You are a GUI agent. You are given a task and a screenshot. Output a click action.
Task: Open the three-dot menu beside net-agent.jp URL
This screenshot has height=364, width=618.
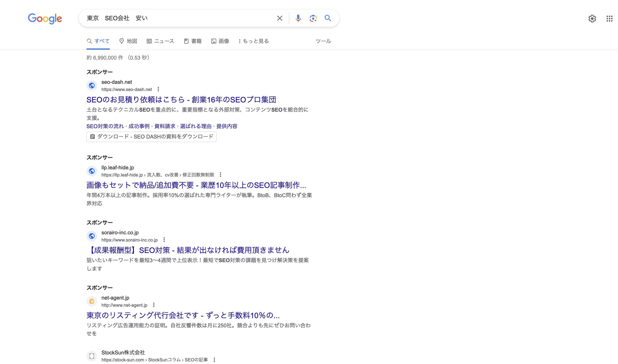click(x=154, y=305)
